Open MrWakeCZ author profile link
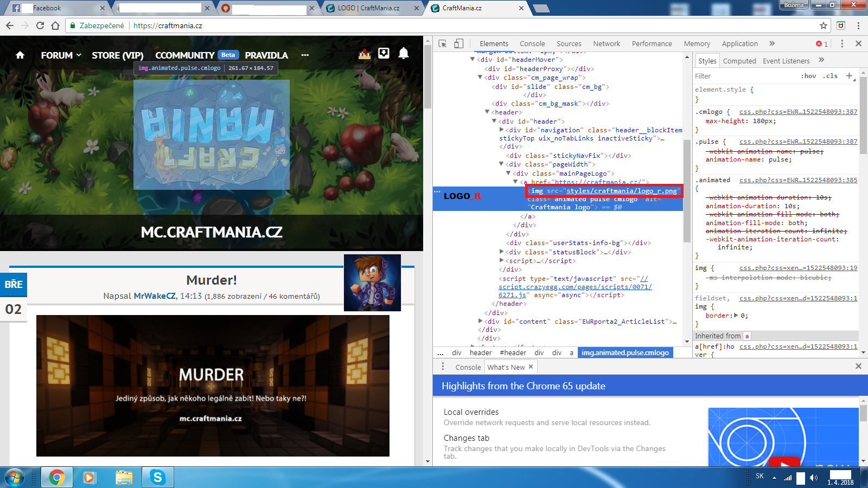The image size is (868, 488). tap(155, 296)
